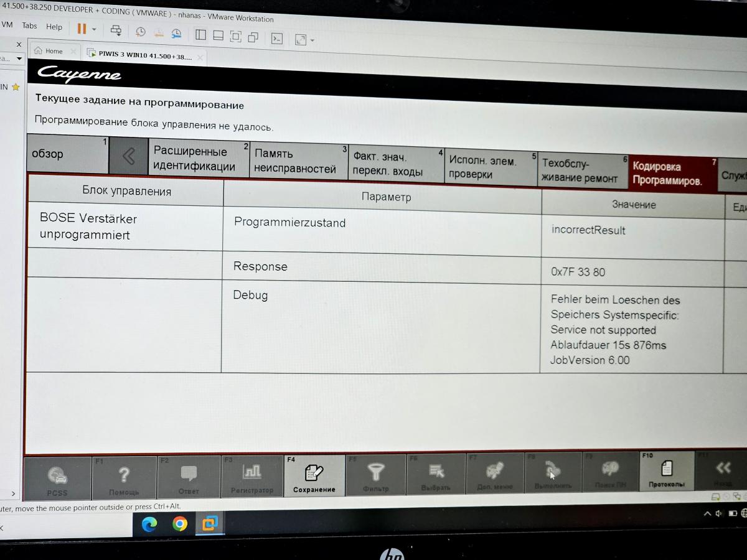This screenshot has width=747, height=560.
Task: Expand hidden system tray icons chevron
Action: pos(707,514)
